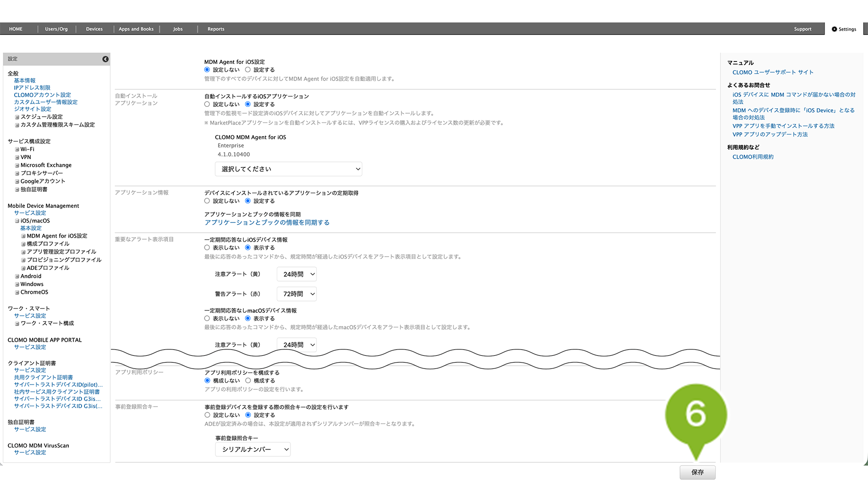This screenshot has width=868, height=488.
Task: Collapse the settings sidebar panel arrow
Action: [x=105, y=59]
